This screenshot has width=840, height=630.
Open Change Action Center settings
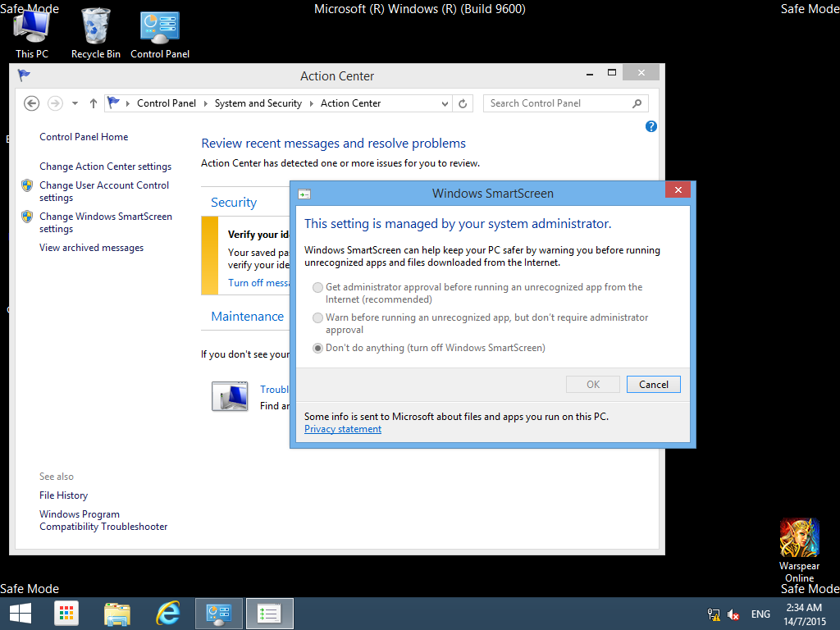[106, 167]
